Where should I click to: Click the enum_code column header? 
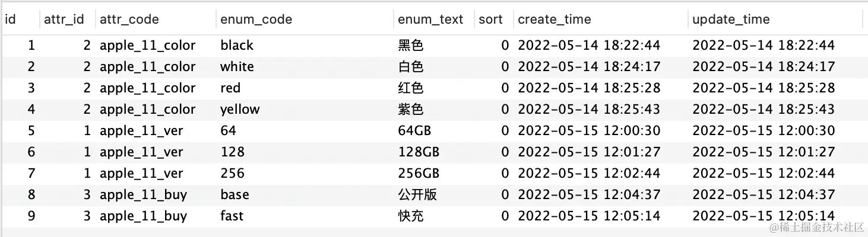coord(256,20)
